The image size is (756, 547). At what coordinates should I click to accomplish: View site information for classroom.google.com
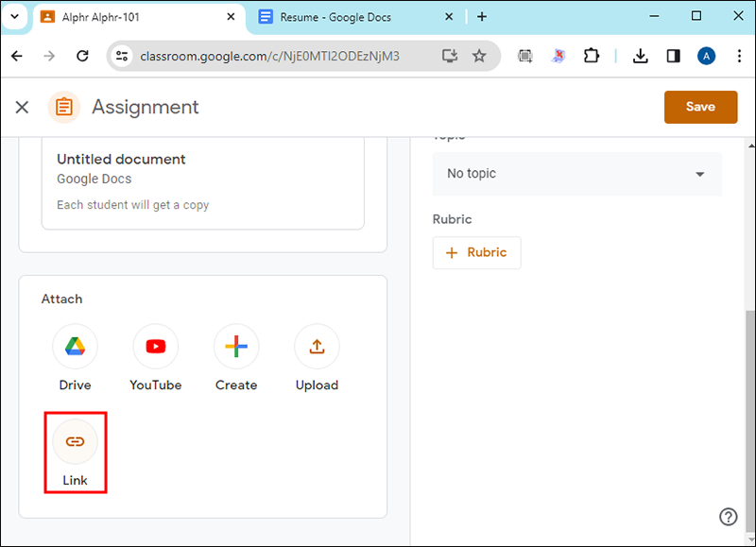(x=122, y=56)
